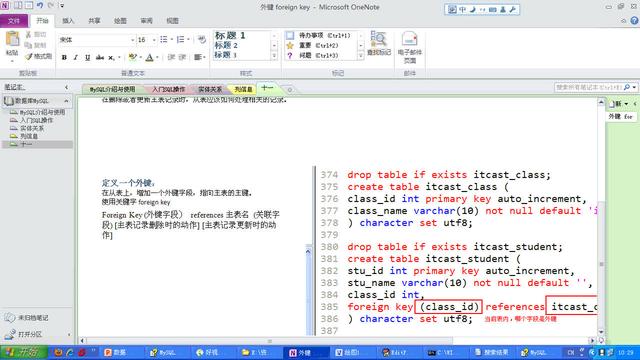Click the Copy icon in clipboard group
Image resolution: width=640 pixels, height=360 pixels.
click(28, 45)
